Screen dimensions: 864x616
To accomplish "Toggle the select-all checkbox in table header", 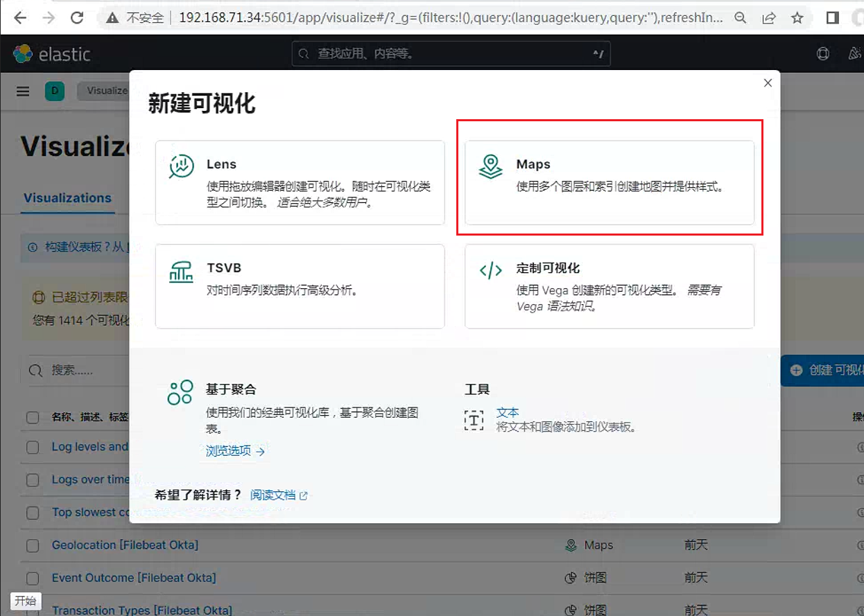I will click(x=33, y=417).
